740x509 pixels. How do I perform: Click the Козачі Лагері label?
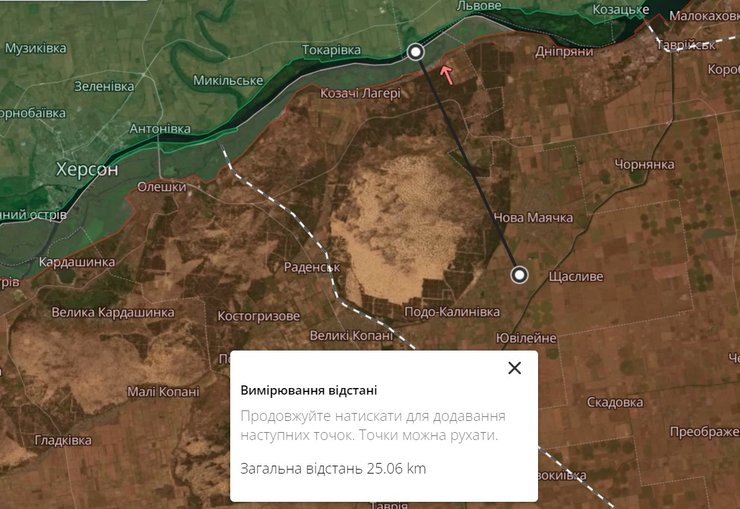click(361, 93)
